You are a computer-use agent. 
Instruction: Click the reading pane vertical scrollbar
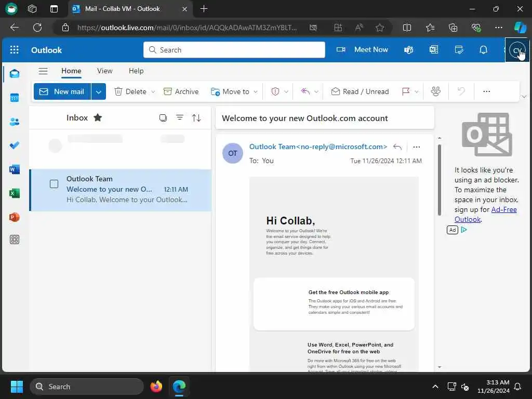pyautogui.click(x=440, y=180)
